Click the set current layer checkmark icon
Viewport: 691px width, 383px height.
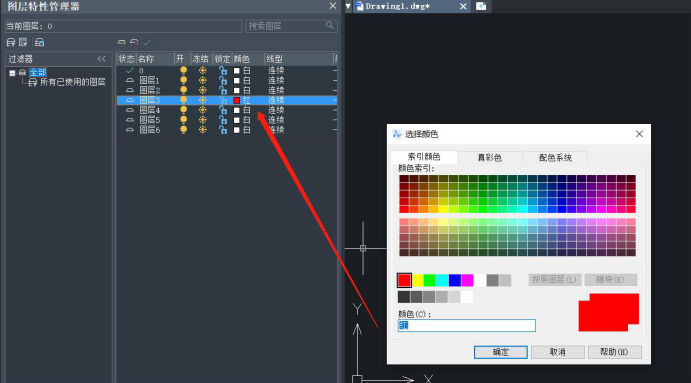(x=147, y=42)
